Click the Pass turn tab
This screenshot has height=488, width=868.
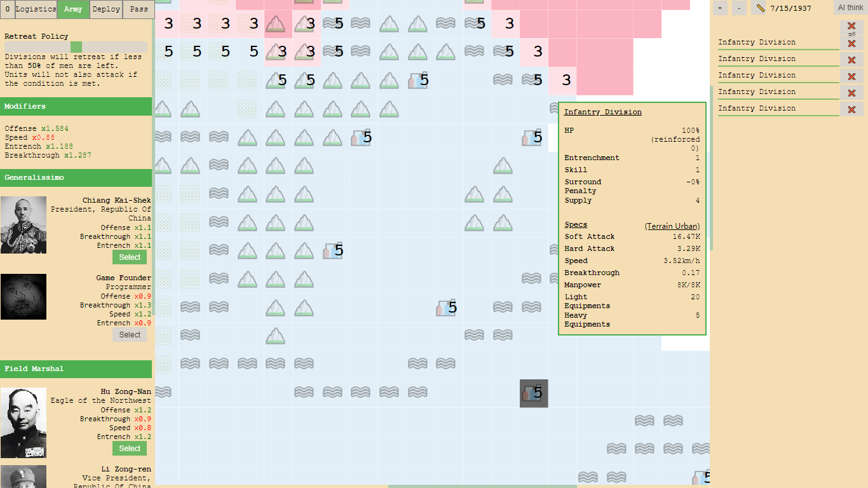coord(139,10)
